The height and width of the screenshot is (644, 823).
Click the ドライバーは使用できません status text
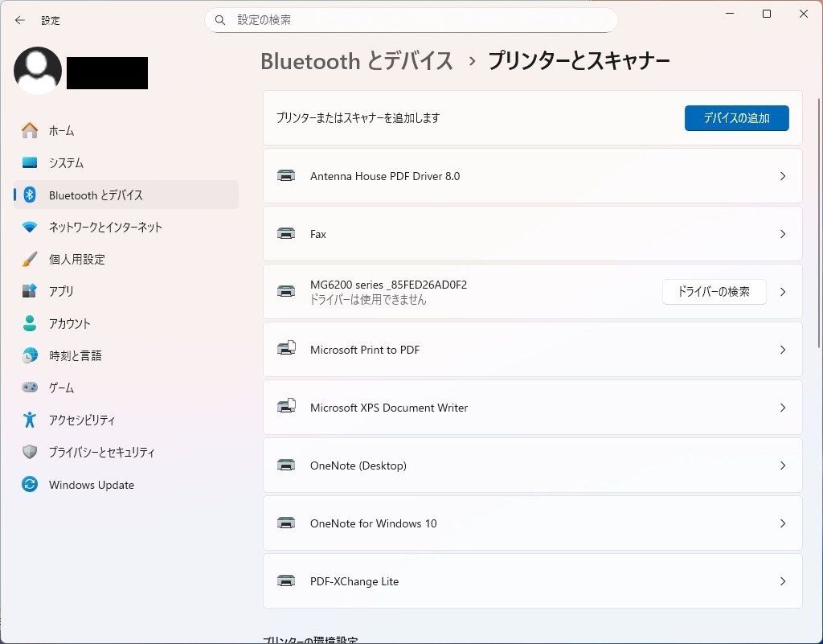pos(368,300)
